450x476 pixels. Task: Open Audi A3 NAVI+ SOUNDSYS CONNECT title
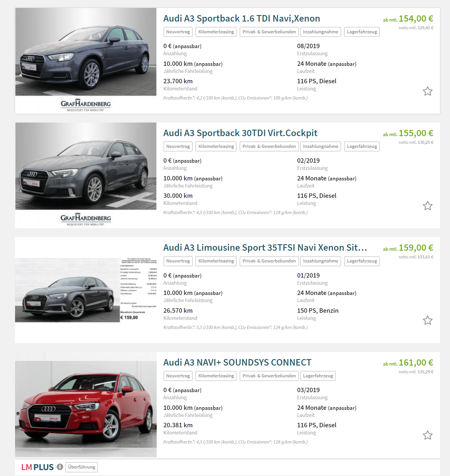238,362
